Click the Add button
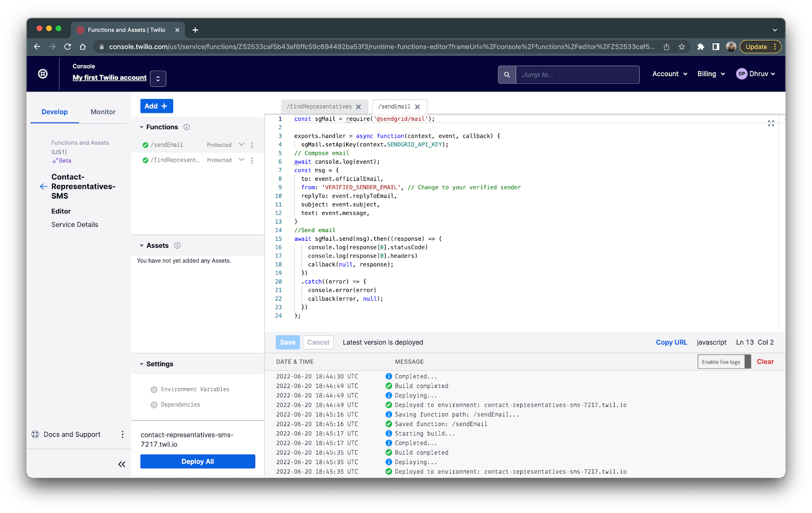Viewport: 812px width, 513px height. pyautogui.click(x=157, y=106)
